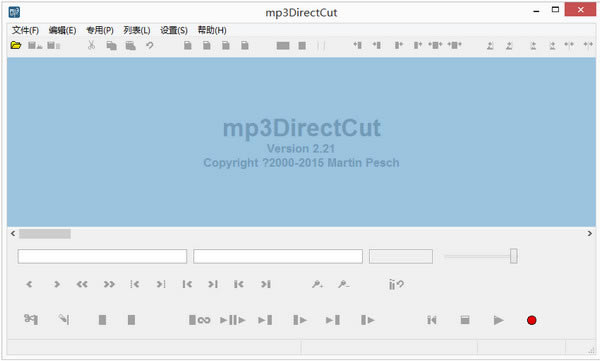Click the scrollbar right arrow under waveform

(590, 234)
